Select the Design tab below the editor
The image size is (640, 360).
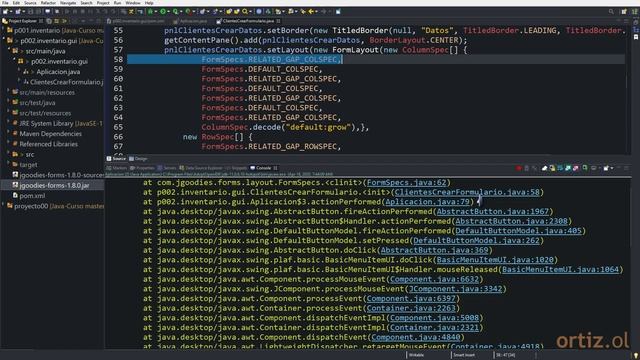pos(138,159)
